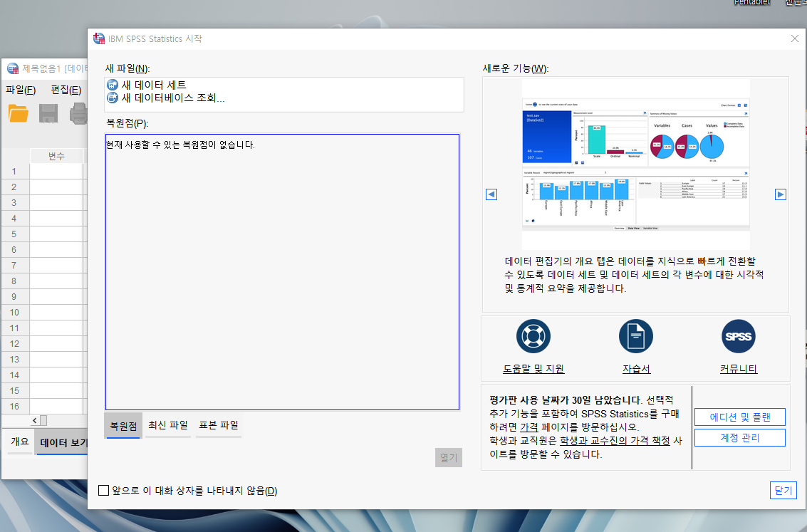Select row 5 header in the data editor
This screenshot has width=807, height=532.
[x=15, y=234]
